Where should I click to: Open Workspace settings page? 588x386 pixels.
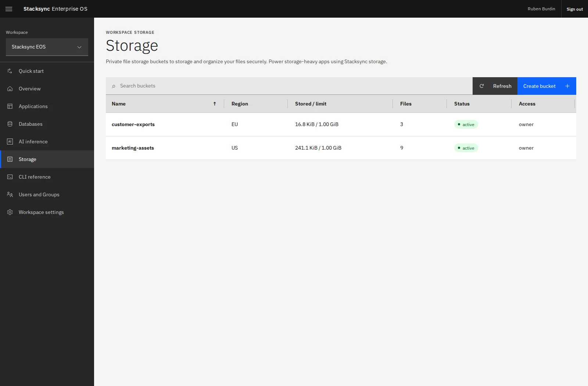[x=47, y=212]
